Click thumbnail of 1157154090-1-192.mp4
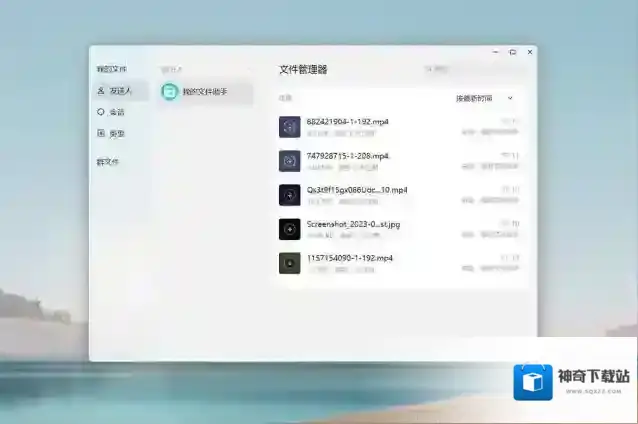 (290, 263)
